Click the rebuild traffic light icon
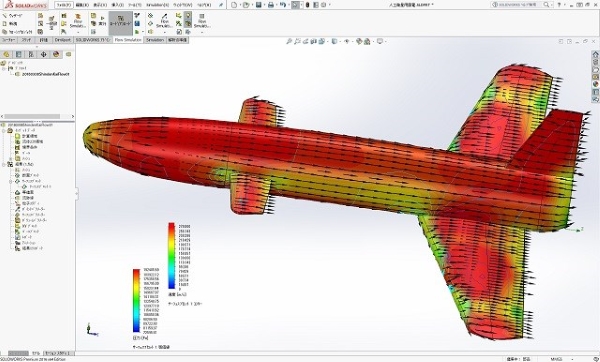600x362 pixels. (307, 5)
